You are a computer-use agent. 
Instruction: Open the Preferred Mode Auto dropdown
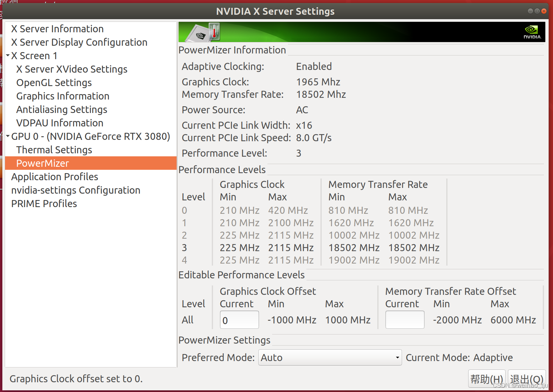click(330, 357)
